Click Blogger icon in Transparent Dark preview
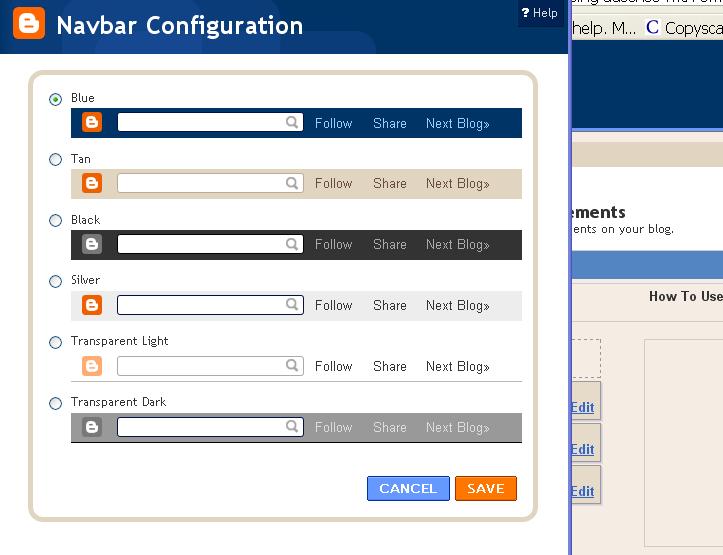This screenshot has width=723, height=555. point(92,427)
